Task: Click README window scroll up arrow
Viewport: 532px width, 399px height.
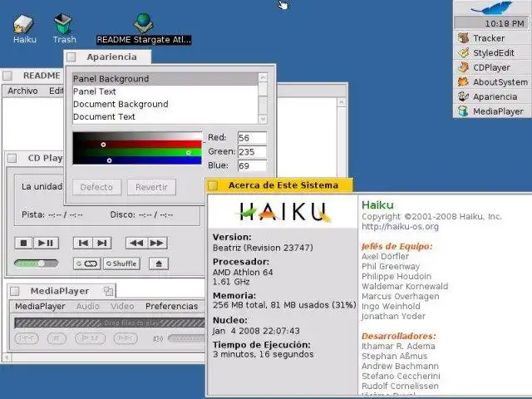Action: point(342,102)
